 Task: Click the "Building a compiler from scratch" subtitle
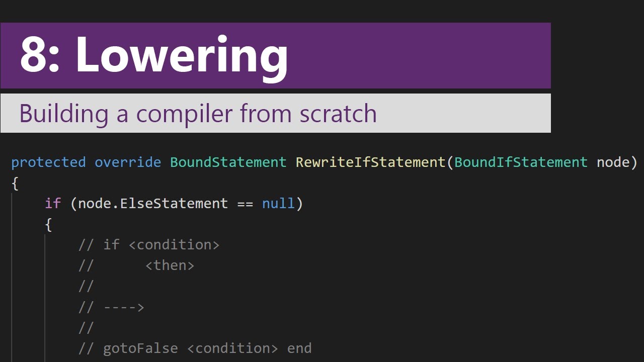[x=198, y=114]
